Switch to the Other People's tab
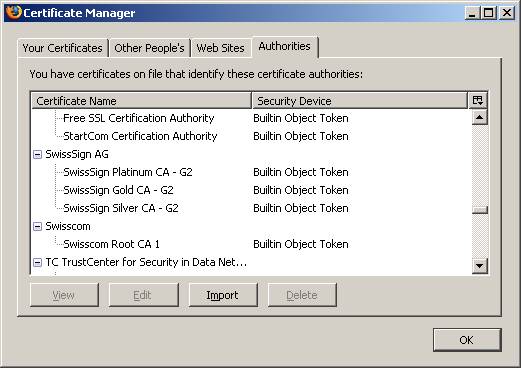 (x=149, y=48)
